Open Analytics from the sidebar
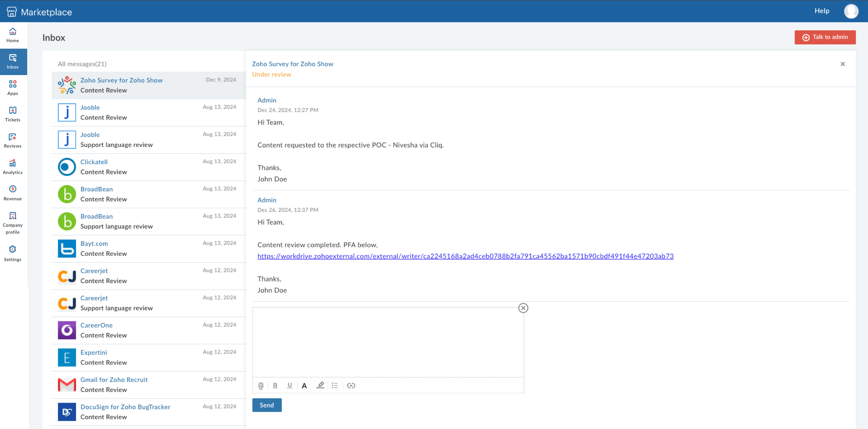The width and height of the screenshot is (868, 429). coord(13,167)
